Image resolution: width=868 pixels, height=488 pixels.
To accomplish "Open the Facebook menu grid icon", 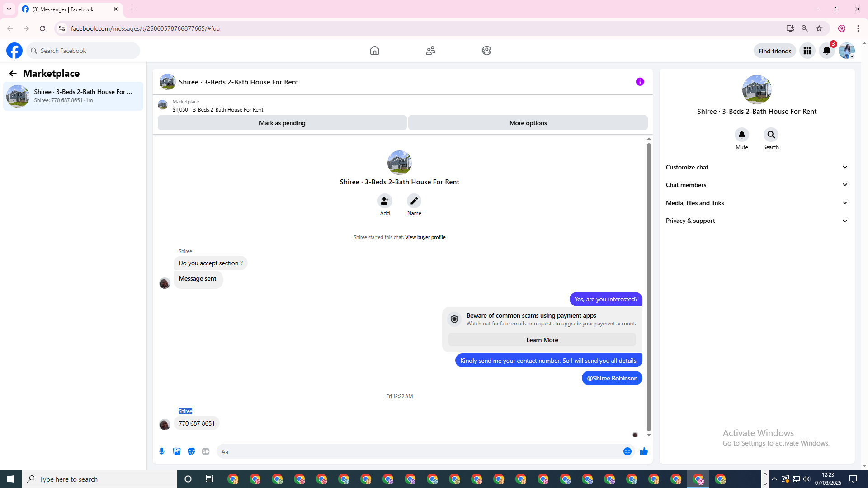I will click(807, 51).
